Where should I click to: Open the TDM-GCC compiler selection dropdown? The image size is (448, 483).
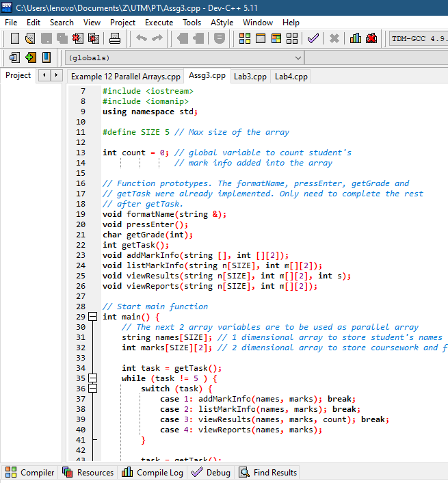coord(417,38)
